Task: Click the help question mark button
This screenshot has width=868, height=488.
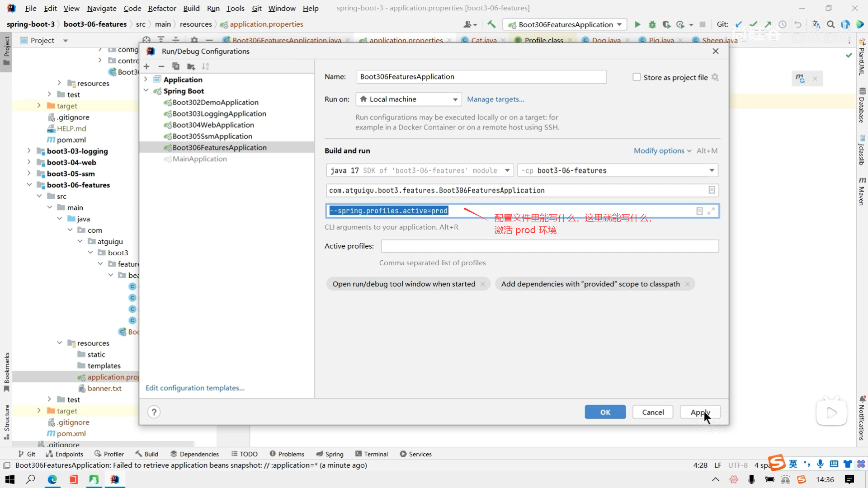Action: pyautogui.click(x=154, y=412)
